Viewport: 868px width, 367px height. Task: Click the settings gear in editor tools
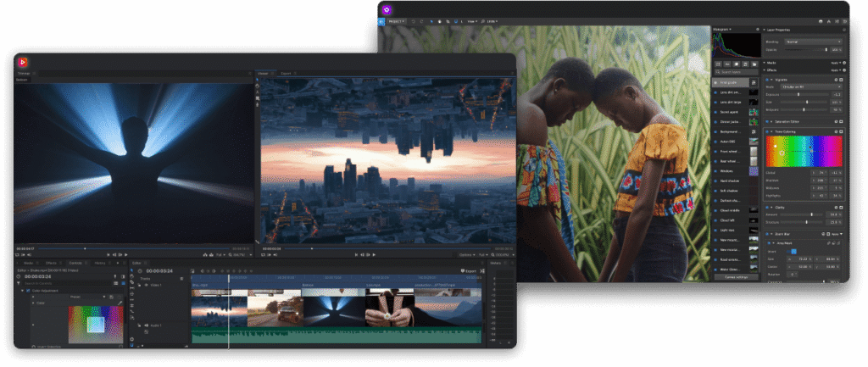point(131,339)
